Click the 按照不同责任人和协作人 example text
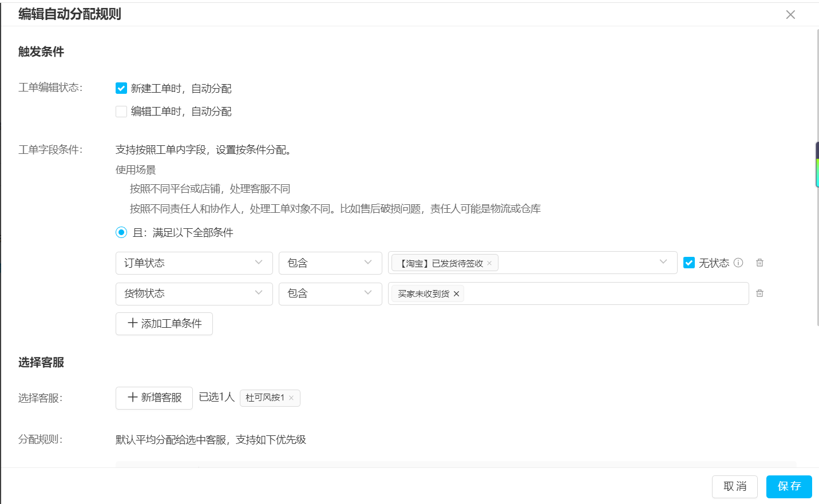 (335, 209)
